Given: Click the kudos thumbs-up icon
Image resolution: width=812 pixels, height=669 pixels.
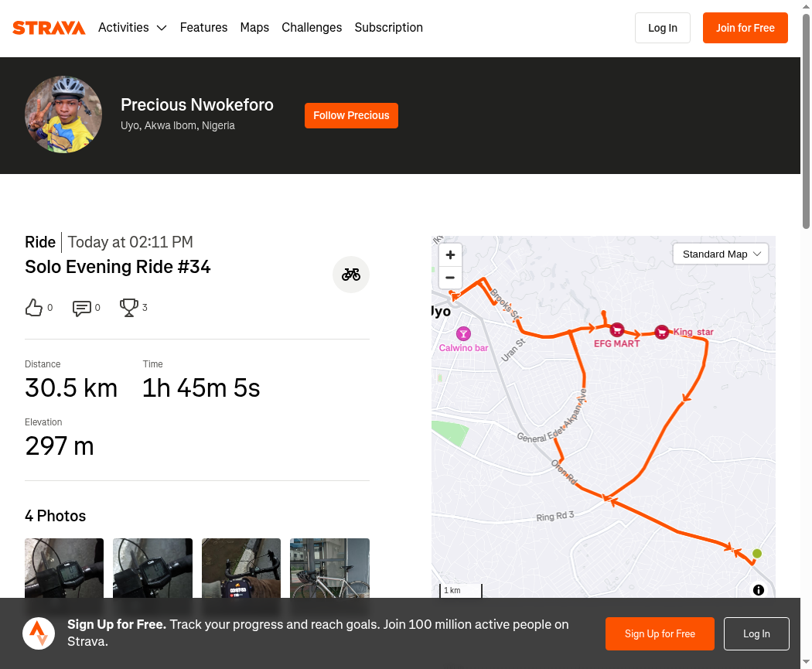Looking at the screenshot, I should coord(34,307).
